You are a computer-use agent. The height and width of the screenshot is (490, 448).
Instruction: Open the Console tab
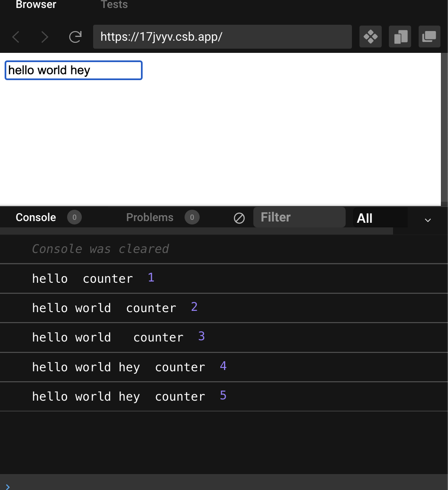(36, 217)
